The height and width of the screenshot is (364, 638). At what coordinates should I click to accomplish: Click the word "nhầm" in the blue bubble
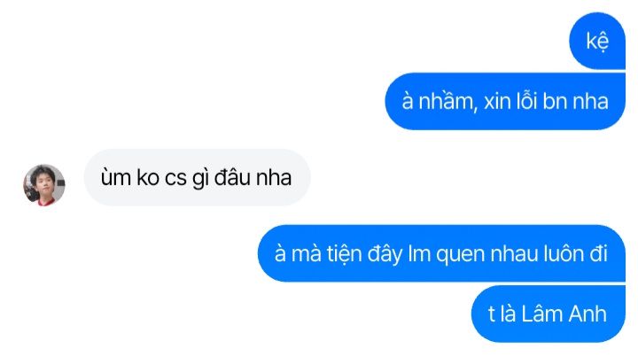tap(446, 101)
